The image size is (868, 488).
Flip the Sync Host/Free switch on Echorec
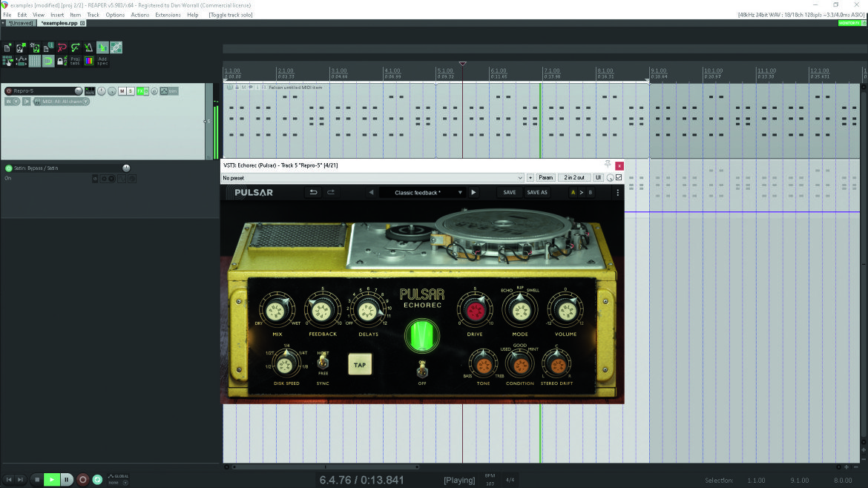[x=323, y=363]
